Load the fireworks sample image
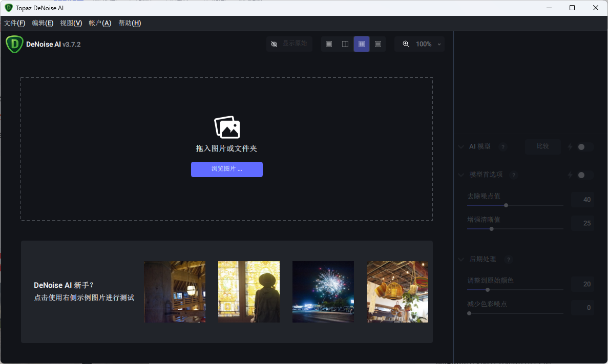The image size is (608, 364). pyautogui.click(x=323, y=292)
